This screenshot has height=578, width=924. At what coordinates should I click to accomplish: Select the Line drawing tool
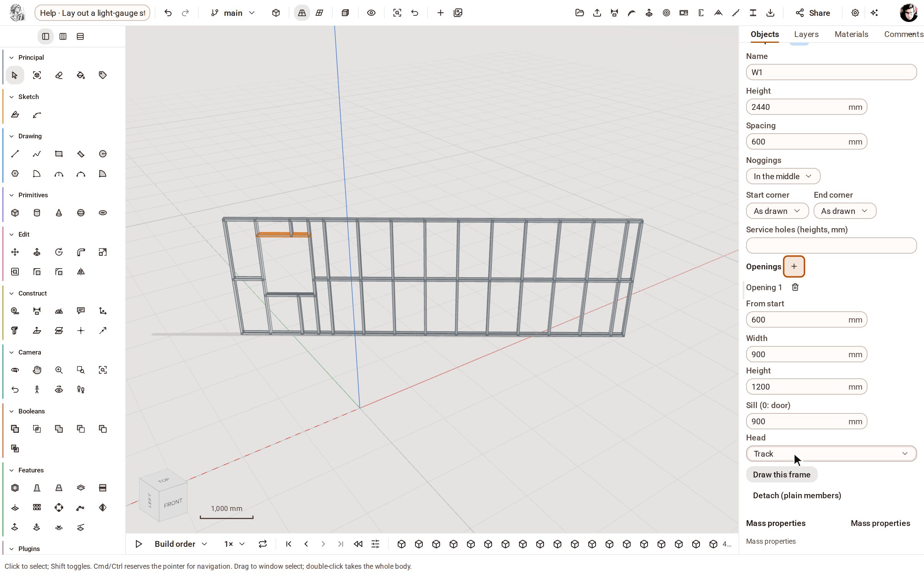pyautogui.click(x=15, y=154)
